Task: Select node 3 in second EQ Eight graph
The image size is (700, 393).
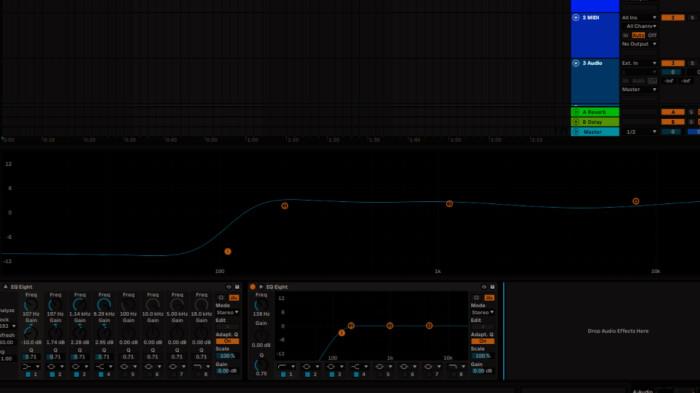Action: coord(390,326)
